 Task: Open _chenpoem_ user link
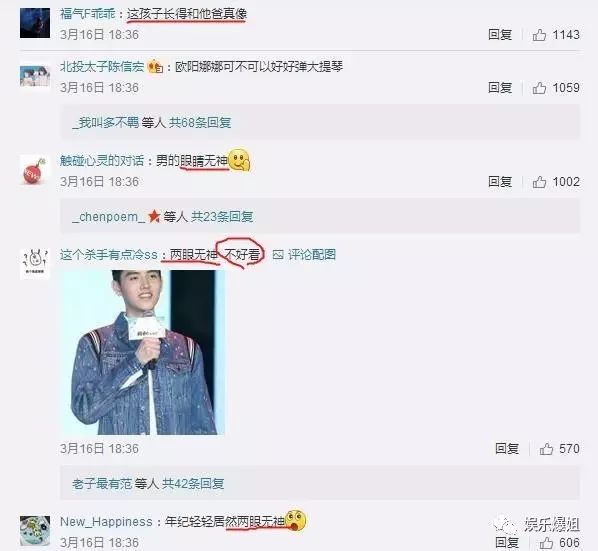coord(109,217)
